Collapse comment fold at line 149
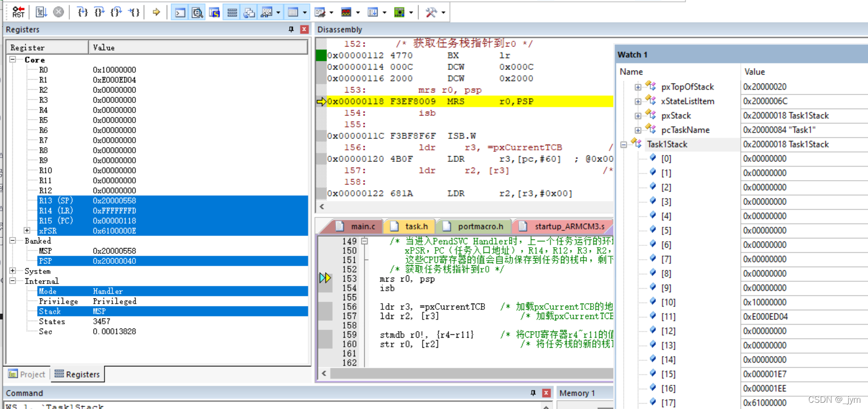 (364, 241)
